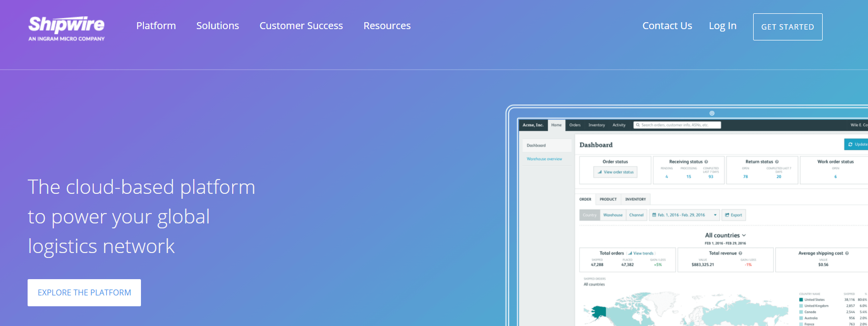Click the Average shipping cost help icon
The width and height of the screenshot is (868, 326).
click(x=847, y=254)
